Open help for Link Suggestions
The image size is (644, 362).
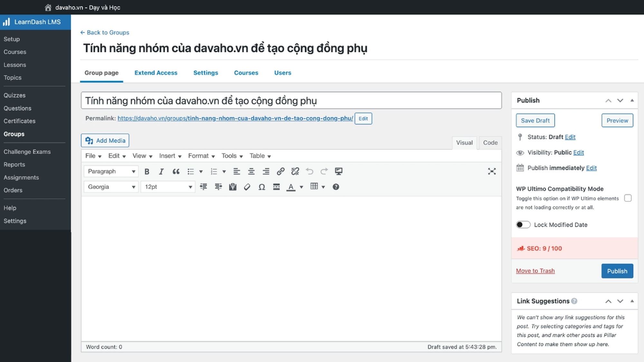pyautogui.click(x=574, y=301)
